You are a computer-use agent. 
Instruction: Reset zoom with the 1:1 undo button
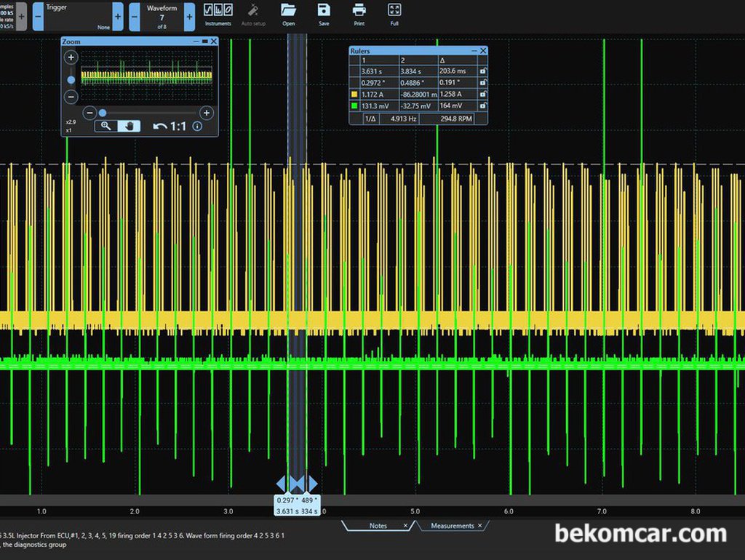[169, 126]
